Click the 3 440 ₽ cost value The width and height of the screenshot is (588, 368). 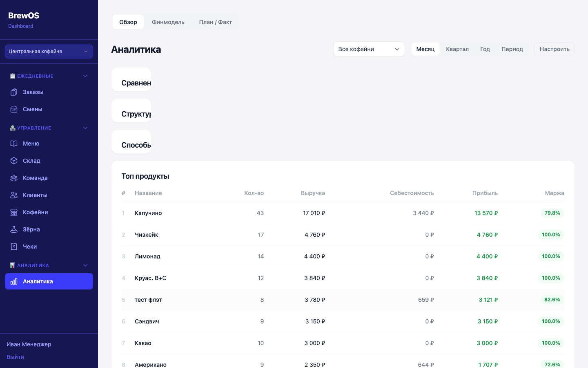tap(423, 213)
